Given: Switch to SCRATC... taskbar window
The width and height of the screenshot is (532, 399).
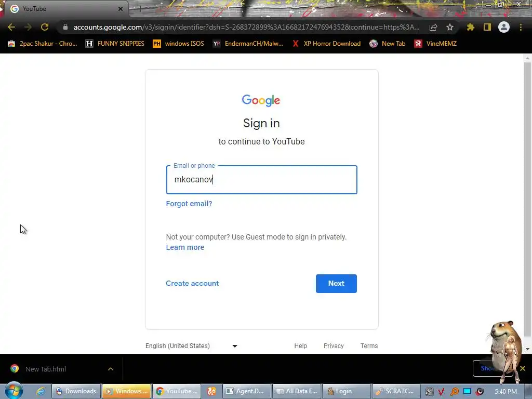Looking at the screenshot, I should pos(396,391).
